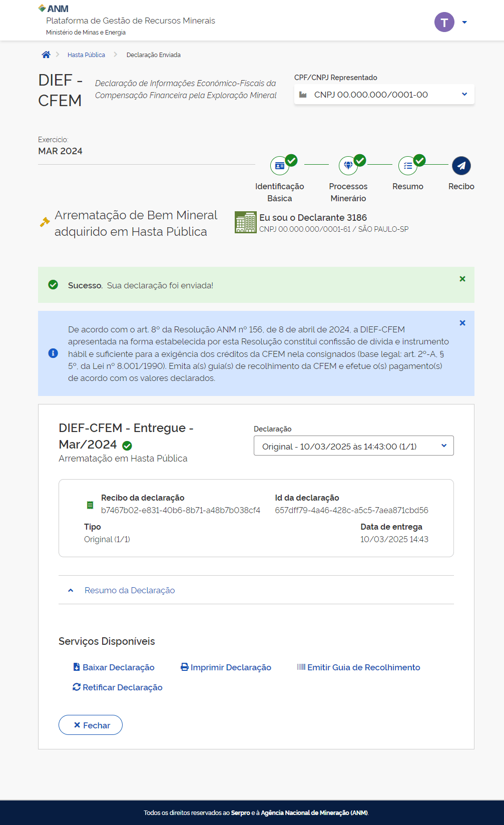Click the Processos Minerário step icon

[348, 166]
